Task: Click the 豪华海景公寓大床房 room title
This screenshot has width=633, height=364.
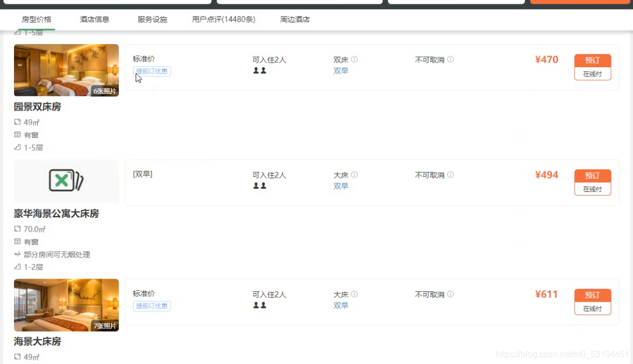Action: pyautogui.click(x=57, y=213)
